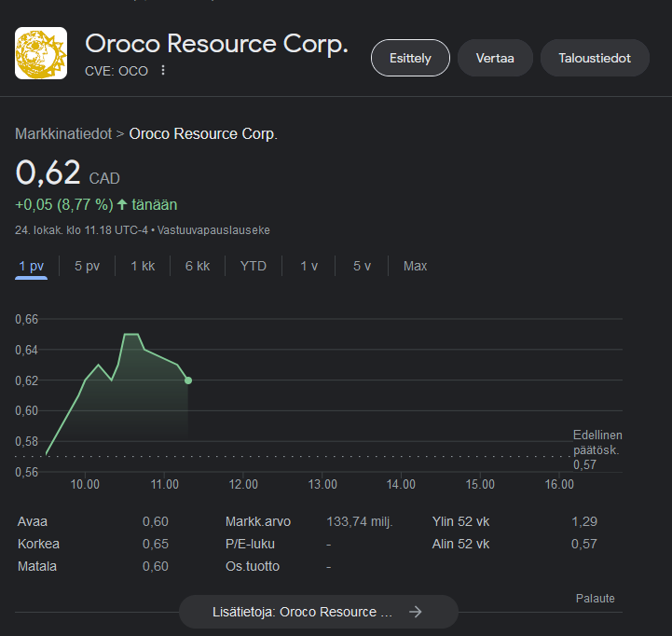Show the Max chart range
Viewport: 672px width, 636px height.
[x=415, y=266]
